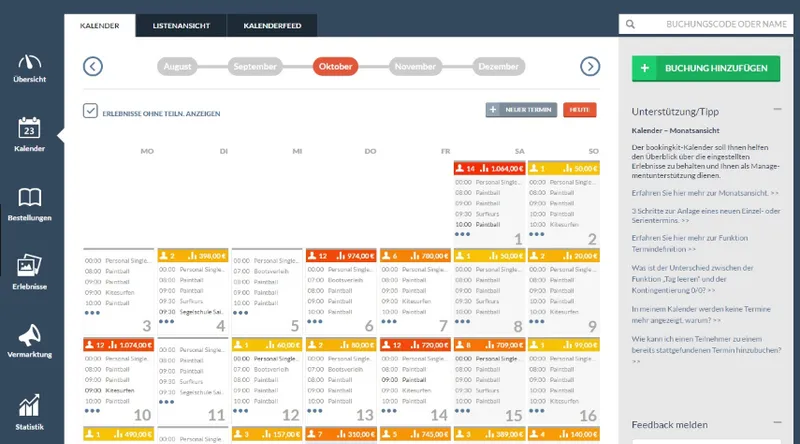Select the August month pill
Image resolution: width=800 pixels, height=444 pixels.
coord(177,66)
